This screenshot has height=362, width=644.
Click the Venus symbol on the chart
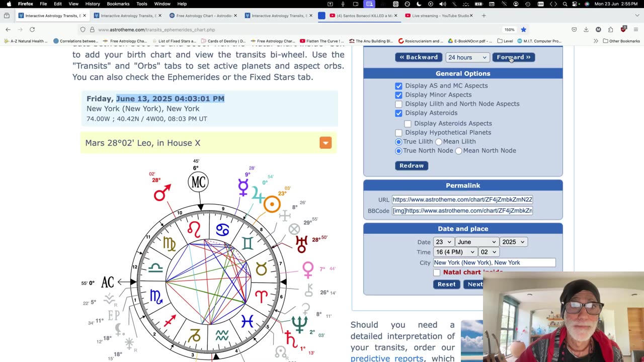308,270
